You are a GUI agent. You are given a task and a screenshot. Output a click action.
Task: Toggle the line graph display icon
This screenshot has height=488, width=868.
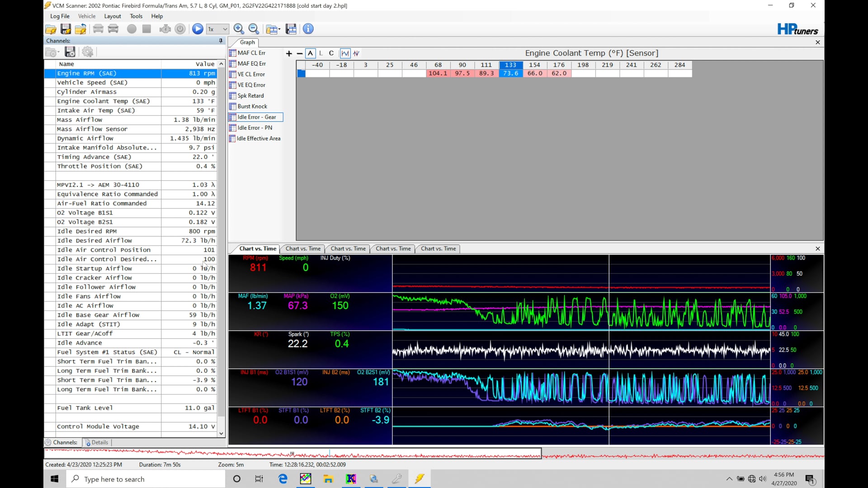pyautogui.click(x=345, y=53)
